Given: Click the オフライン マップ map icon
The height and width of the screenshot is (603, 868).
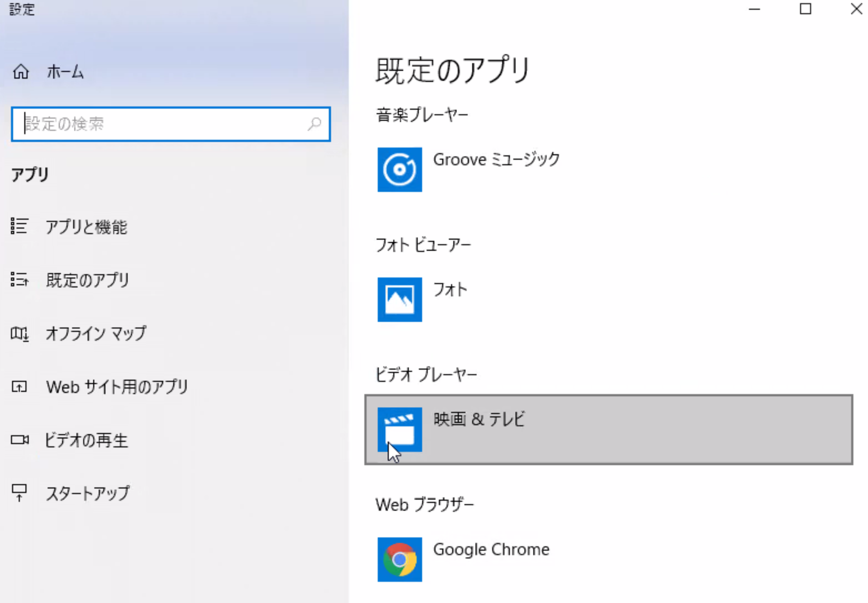Looking at the screenshot, I should coord(19,334).
